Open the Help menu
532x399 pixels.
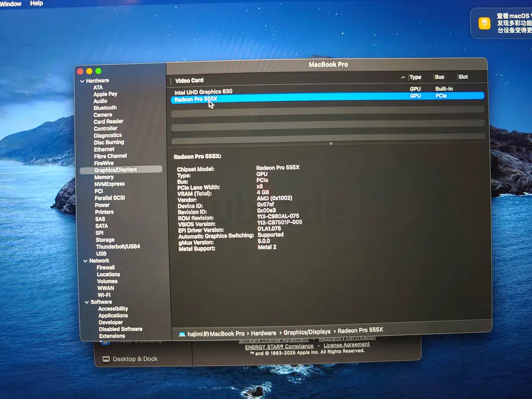coord(36,3)
